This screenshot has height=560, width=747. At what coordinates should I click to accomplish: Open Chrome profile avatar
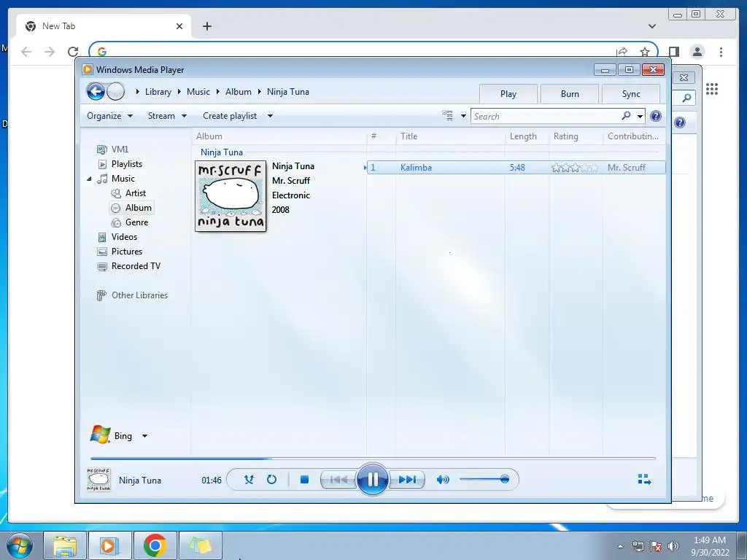point(697,52)
